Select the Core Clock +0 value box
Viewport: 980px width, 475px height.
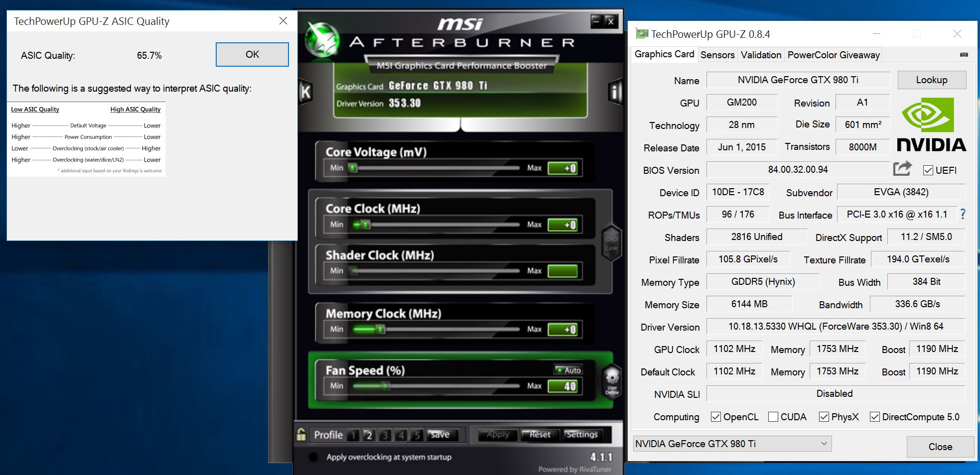coord(562,225)
